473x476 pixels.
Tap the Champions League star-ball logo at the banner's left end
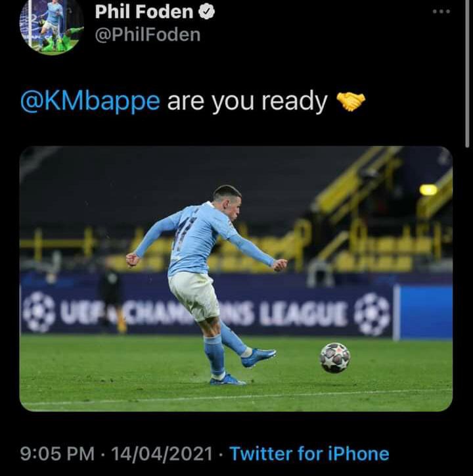pos(39,312)
